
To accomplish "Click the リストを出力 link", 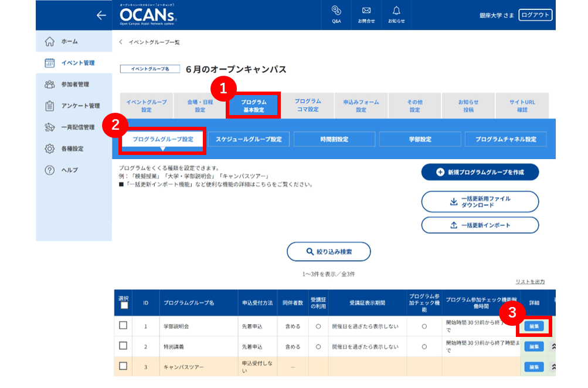I will point(530,282).
